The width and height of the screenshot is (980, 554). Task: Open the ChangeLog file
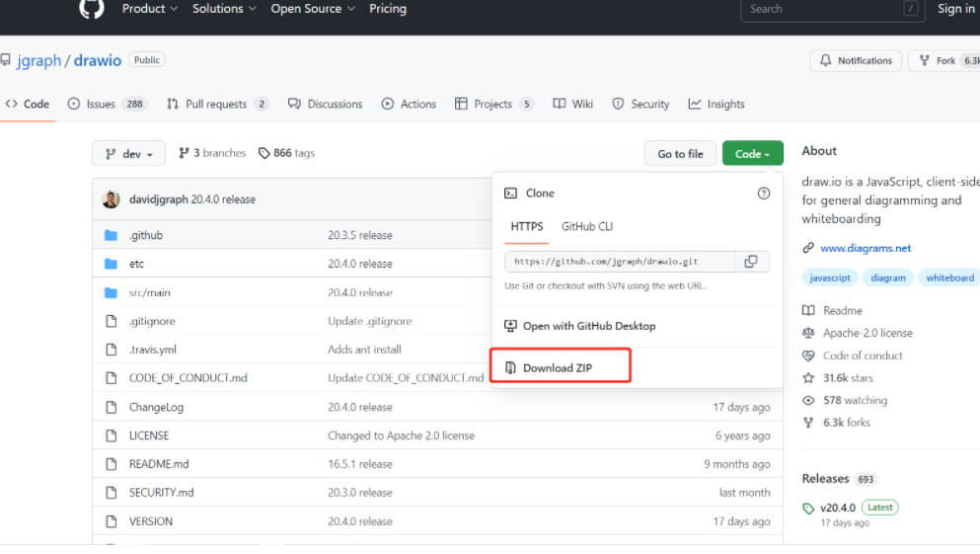click(x=156, y=407)
